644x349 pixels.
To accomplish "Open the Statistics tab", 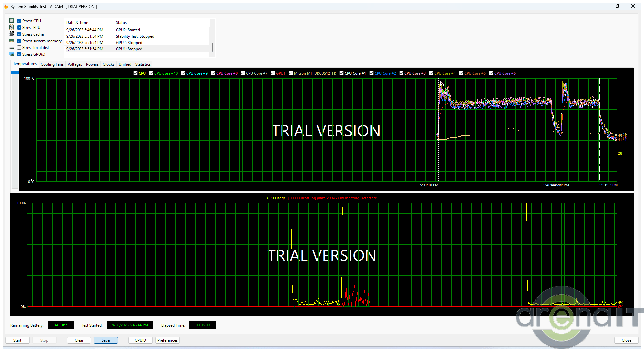I will coord(143,64).
